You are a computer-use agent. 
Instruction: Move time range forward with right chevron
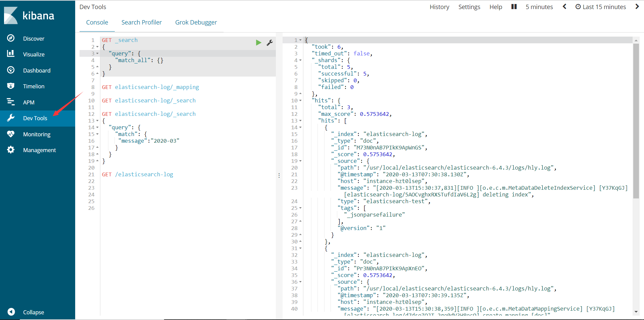637,7
